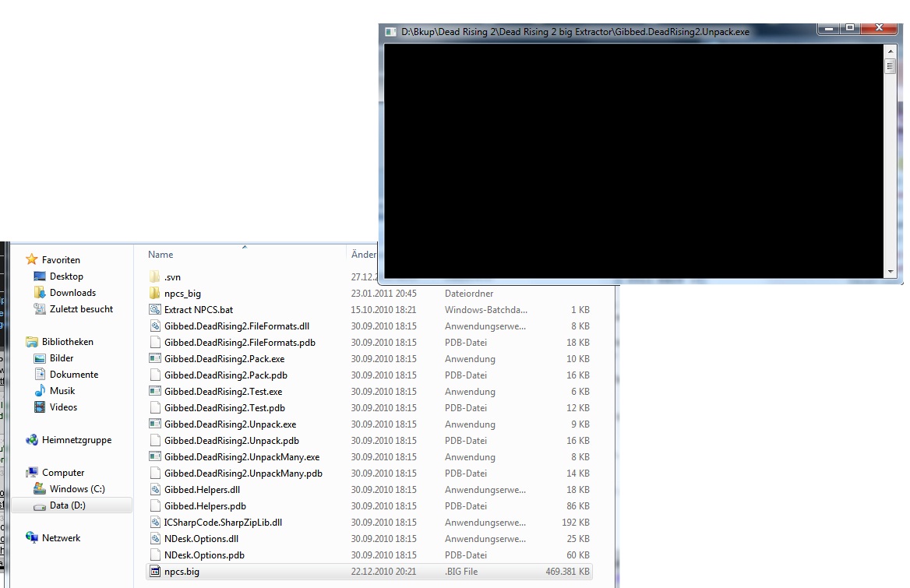Select the Gibbed.DeadRising2.Unpack.pdb icon
Screen dimensions: 910x588
click(x=154, y=440)
